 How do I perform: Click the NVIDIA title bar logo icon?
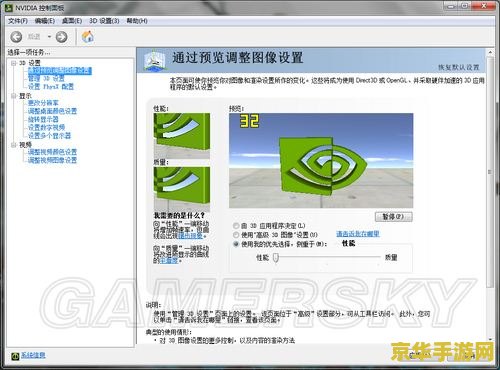tap(9, 7)
